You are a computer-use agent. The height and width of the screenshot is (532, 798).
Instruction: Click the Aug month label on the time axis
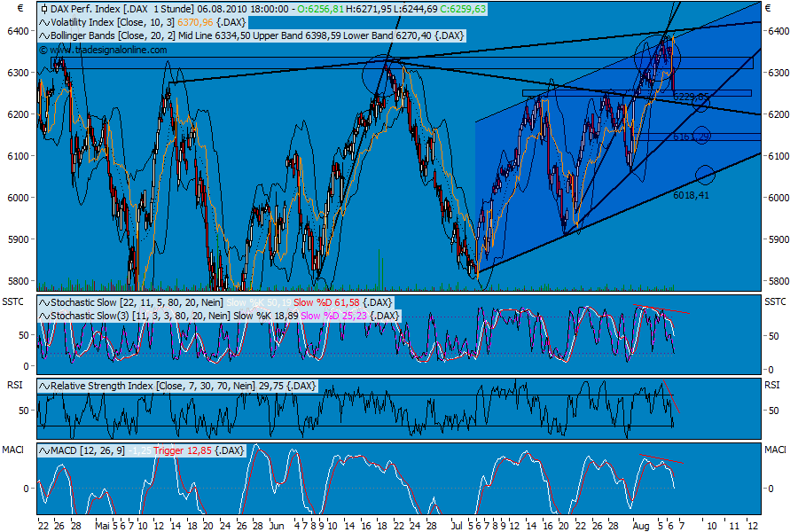(x=641, y=526)
